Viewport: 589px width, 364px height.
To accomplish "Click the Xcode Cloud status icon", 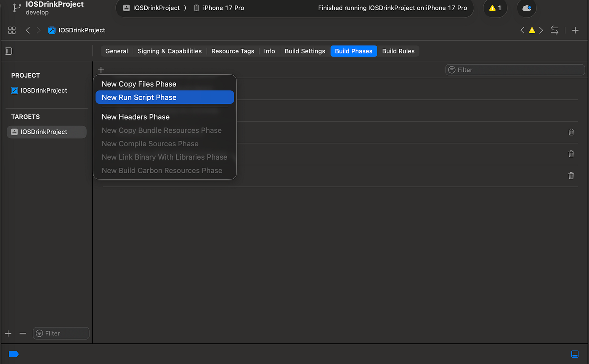I will pos(526,8).
